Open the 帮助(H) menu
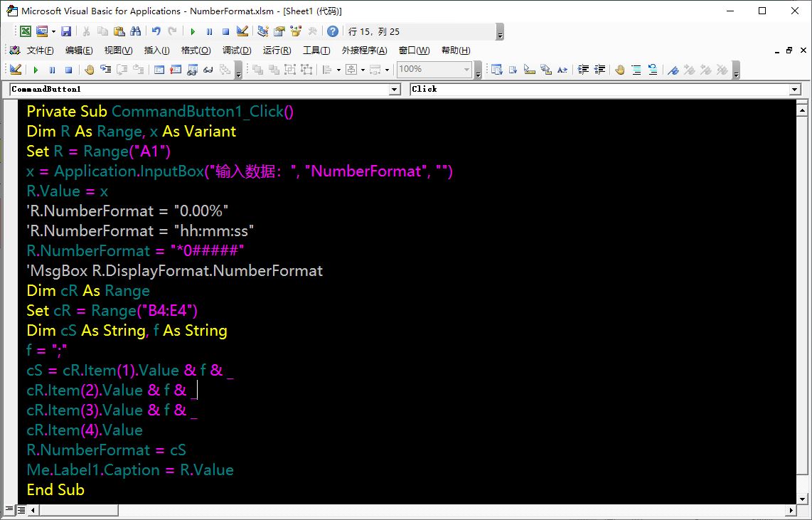Screen dimensions: 812x520 point(456,51)
